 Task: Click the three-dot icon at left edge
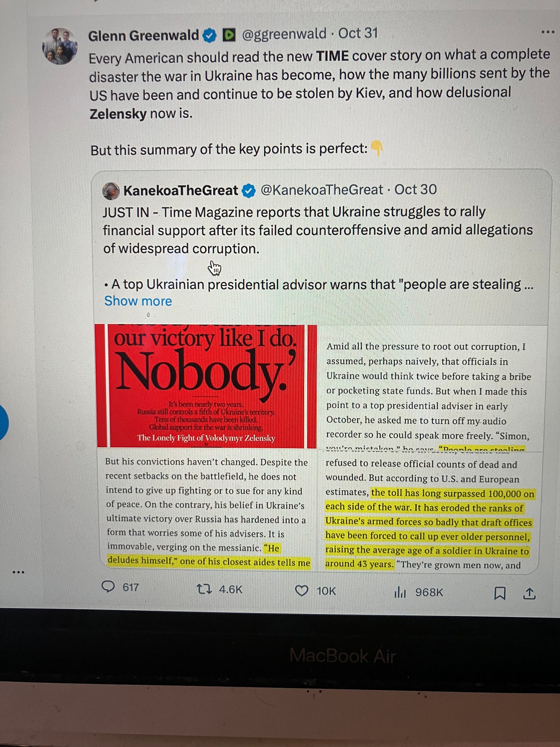[x=18, y=572]
